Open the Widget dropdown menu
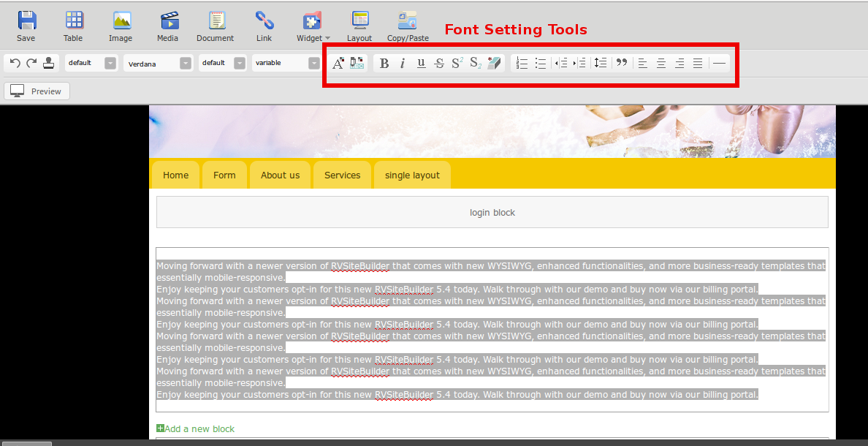The width and height of the screenshot is (868, 446). click(313, 26)
